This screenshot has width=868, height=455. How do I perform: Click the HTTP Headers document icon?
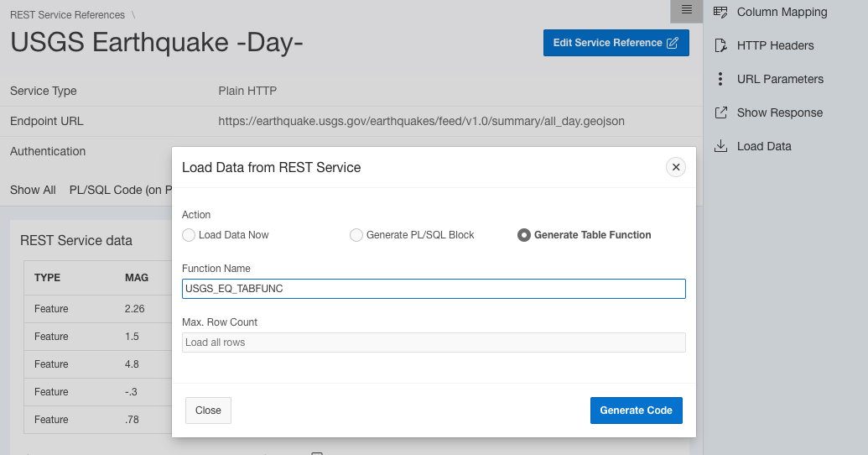click(x=720, y=45)
